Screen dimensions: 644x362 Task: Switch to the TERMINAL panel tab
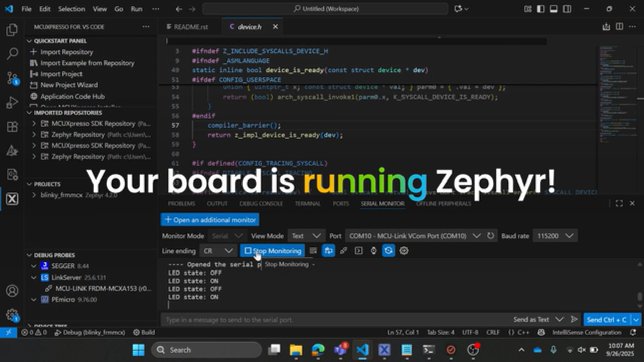(308, 204)
